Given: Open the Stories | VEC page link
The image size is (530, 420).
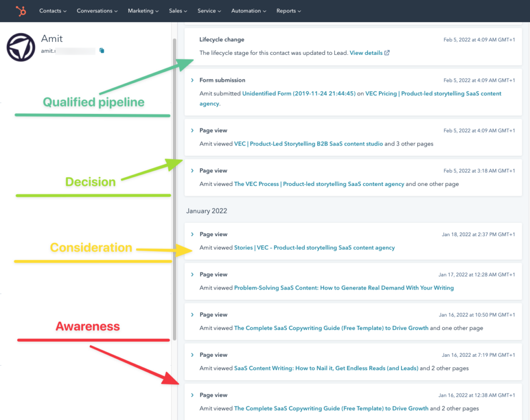Looking at the screenshot, I should point(314,248).
